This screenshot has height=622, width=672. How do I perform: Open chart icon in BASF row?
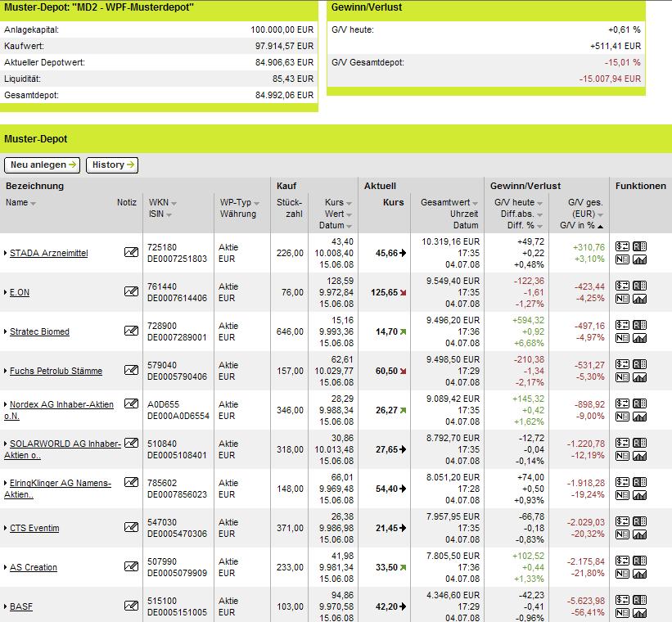point(639,613)
